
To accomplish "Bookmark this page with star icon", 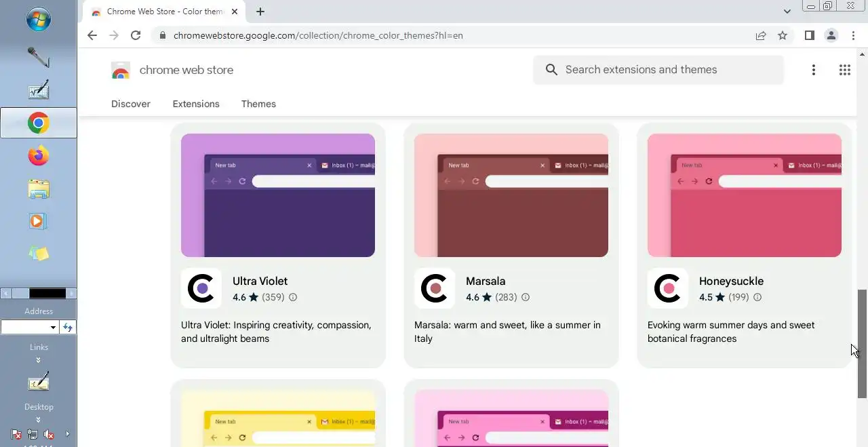I will tap(783, 35).
